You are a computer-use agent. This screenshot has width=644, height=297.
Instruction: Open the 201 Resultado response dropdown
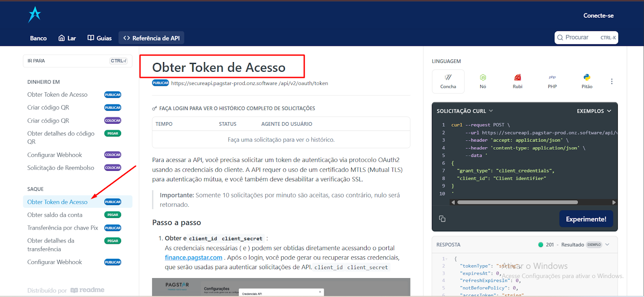pos(574,245)
